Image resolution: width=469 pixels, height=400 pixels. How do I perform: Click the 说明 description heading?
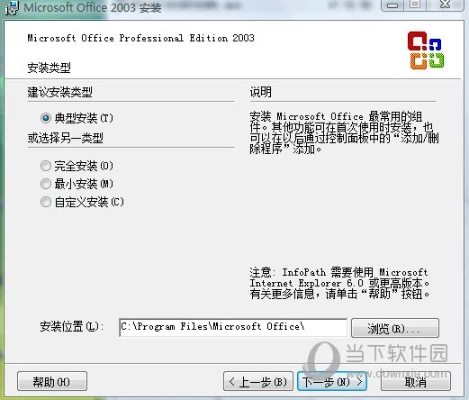click(261, 92)
